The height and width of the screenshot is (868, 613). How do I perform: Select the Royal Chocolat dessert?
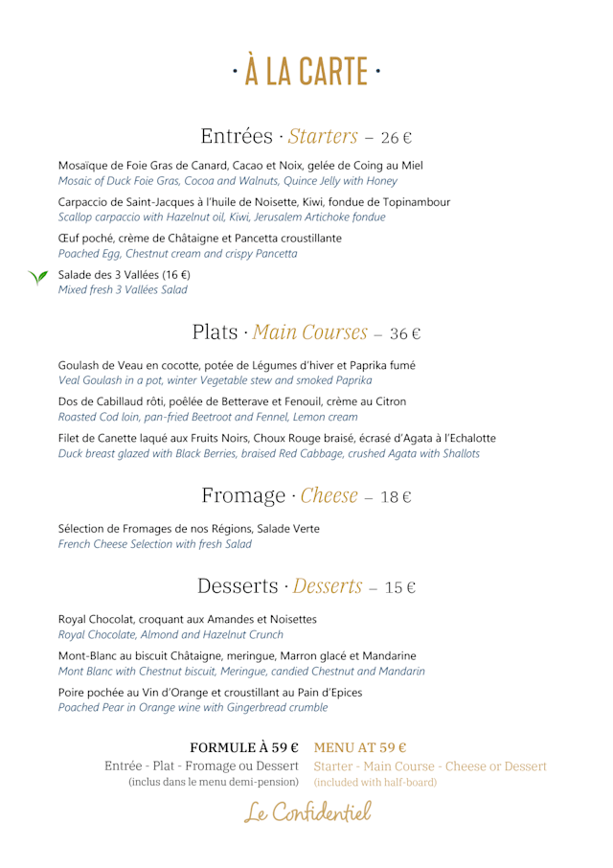click(x=188, y=619)
